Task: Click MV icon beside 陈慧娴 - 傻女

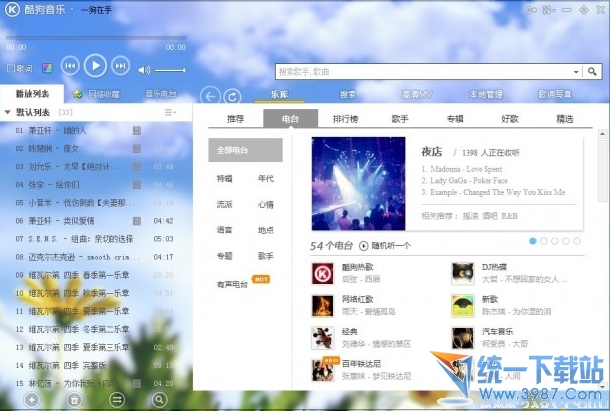Action: tap(137, 149)
